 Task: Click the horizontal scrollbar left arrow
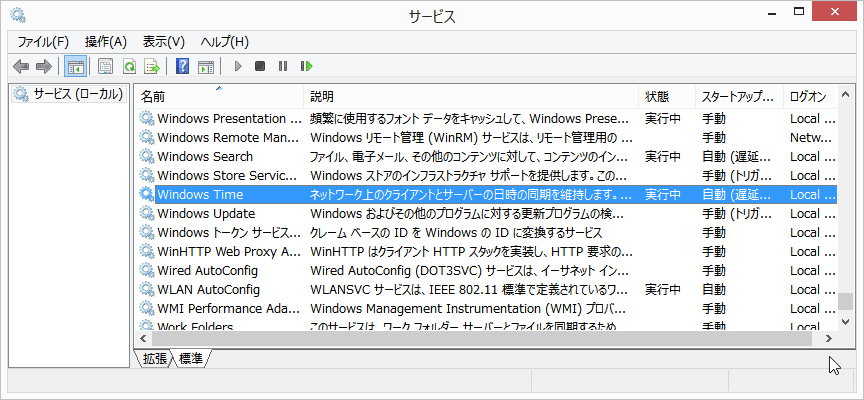point(143,338)
